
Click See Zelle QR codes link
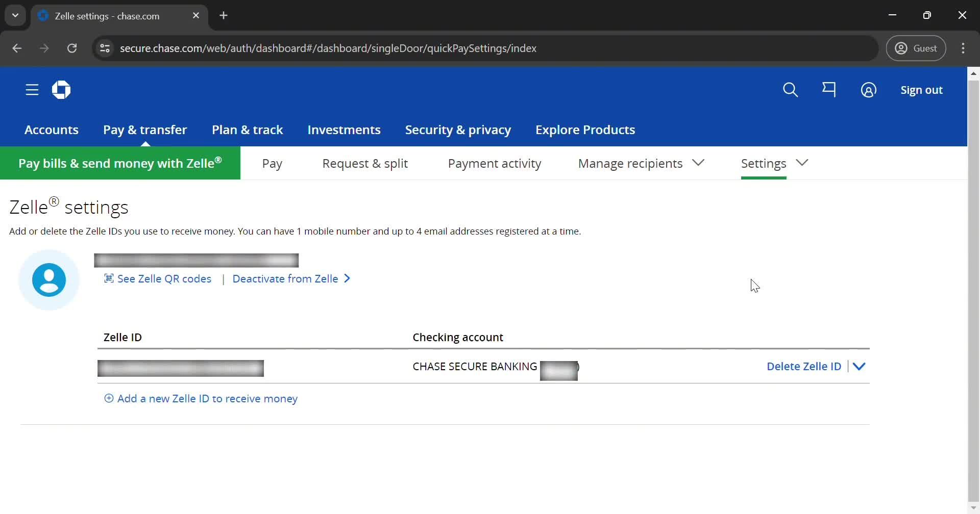tap(164, 278)
